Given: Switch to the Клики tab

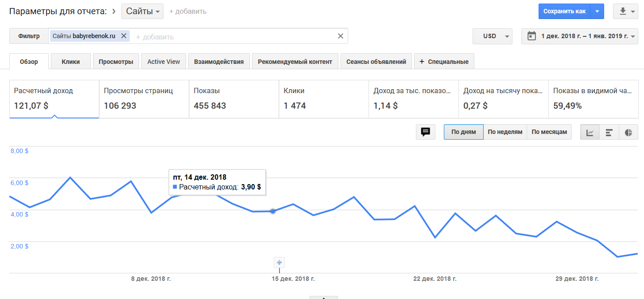Looking at the screenshot, I should coord(71,62).
